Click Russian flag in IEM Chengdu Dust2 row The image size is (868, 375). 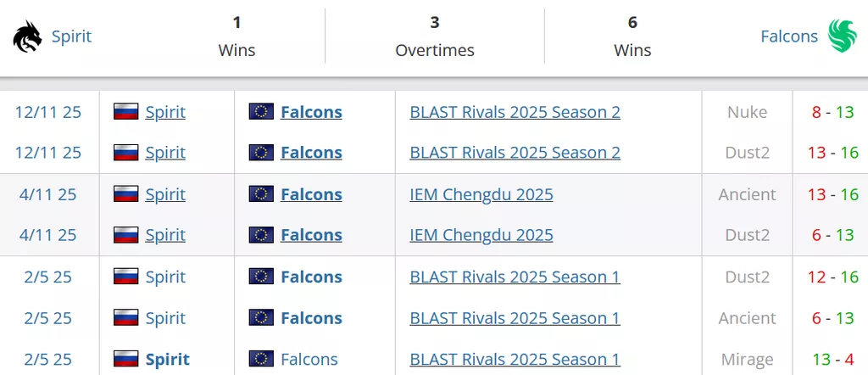126,235
